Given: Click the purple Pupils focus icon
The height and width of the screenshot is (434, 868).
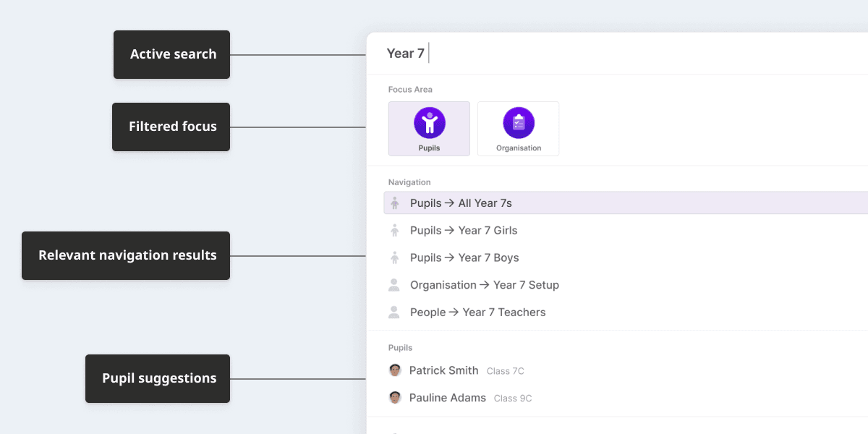Looking at the screenshot, I should point(430,123).
